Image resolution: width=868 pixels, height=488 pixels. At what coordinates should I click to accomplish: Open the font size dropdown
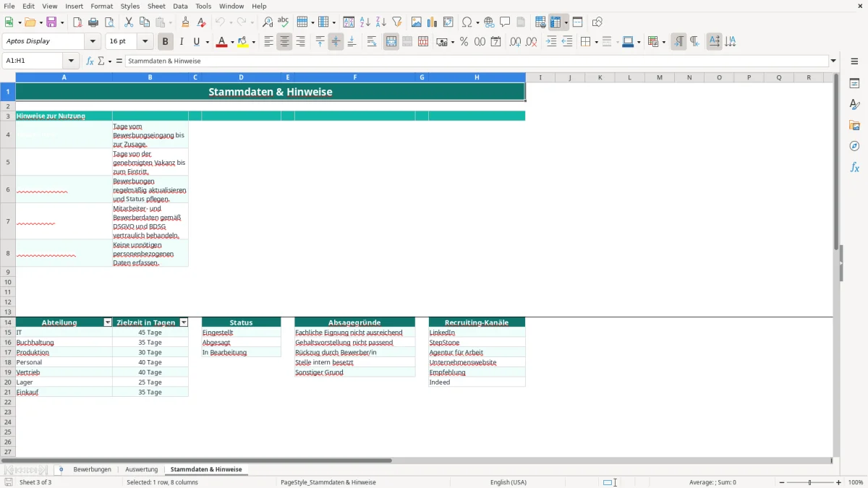pos(145,42)
